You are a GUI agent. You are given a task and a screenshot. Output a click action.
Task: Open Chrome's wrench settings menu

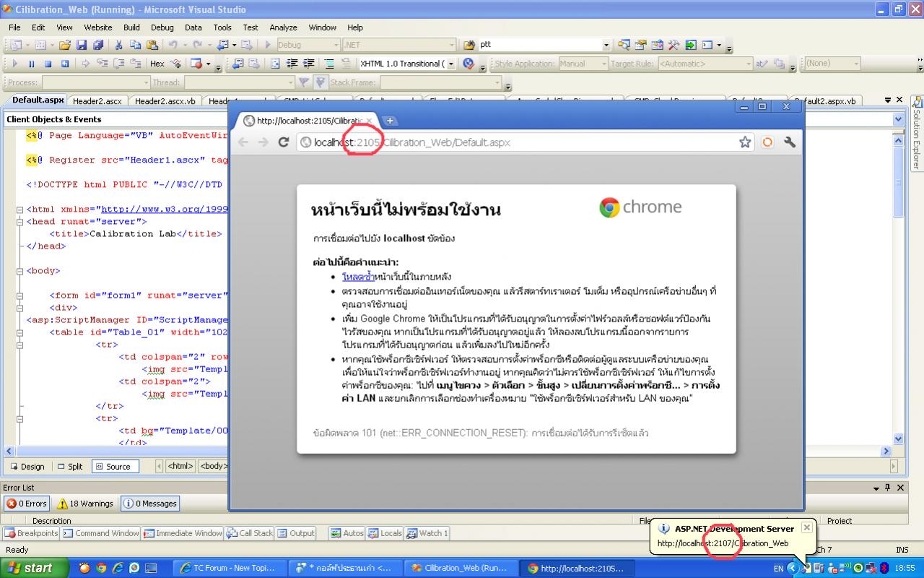790,142
